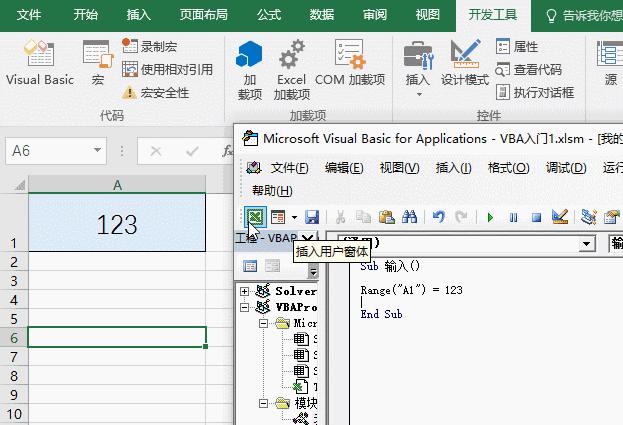Image resolution: width=623 pixels, height=425 pixels.
Task: Click the select-all corner triangle
Action: (x=19, y=185)
